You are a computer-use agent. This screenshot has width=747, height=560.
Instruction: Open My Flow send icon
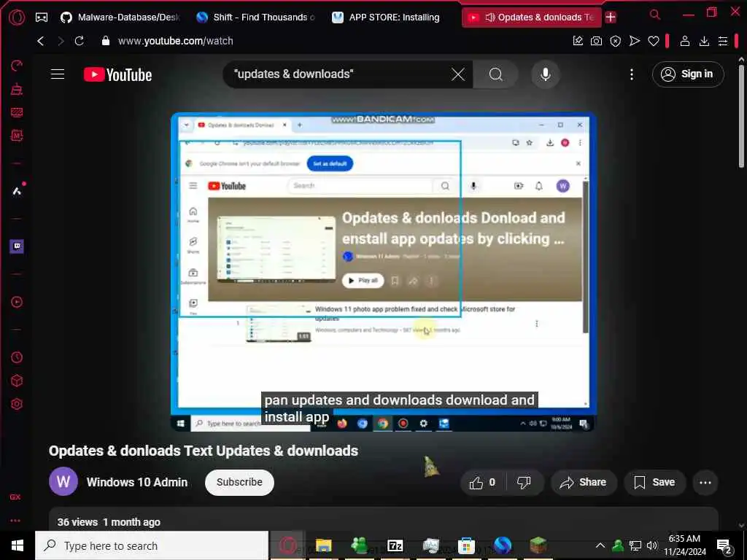[x=634, y=41]
